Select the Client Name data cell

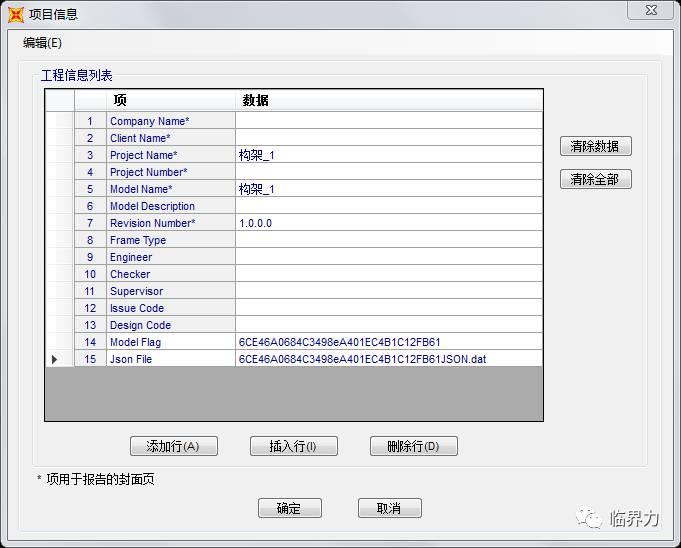(x=389, y=138)
